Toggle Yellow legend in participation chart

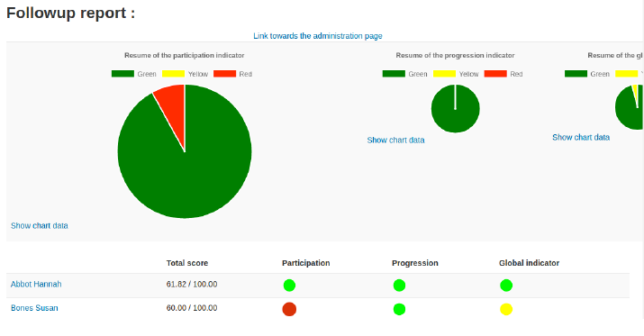tap(186, 74)
